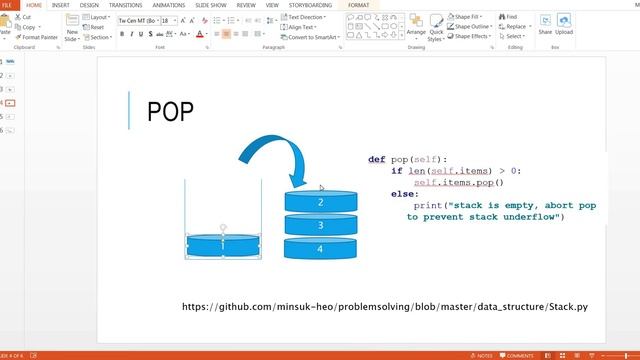Toggle Italic formatting

point(131,34)
